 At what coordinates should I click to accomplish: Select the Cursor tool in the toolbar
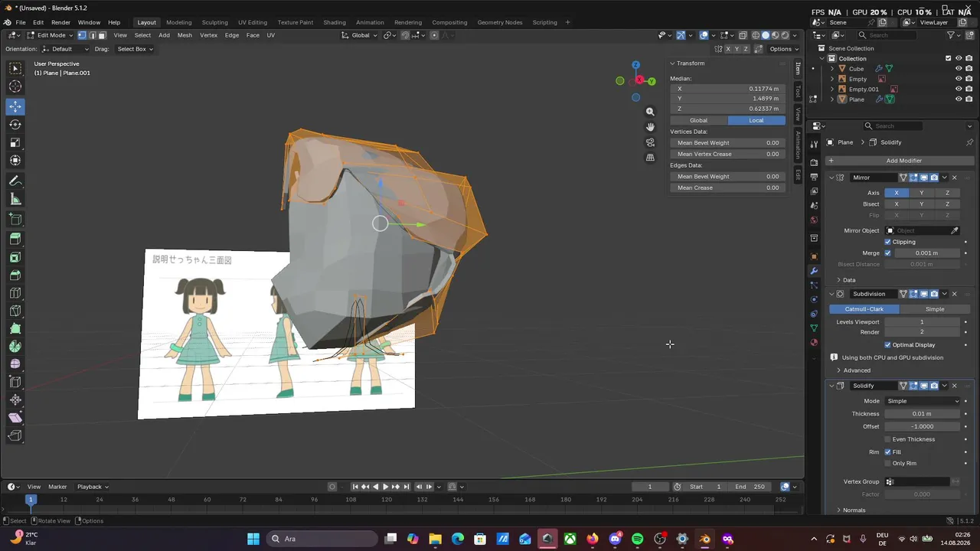point(15,86)
